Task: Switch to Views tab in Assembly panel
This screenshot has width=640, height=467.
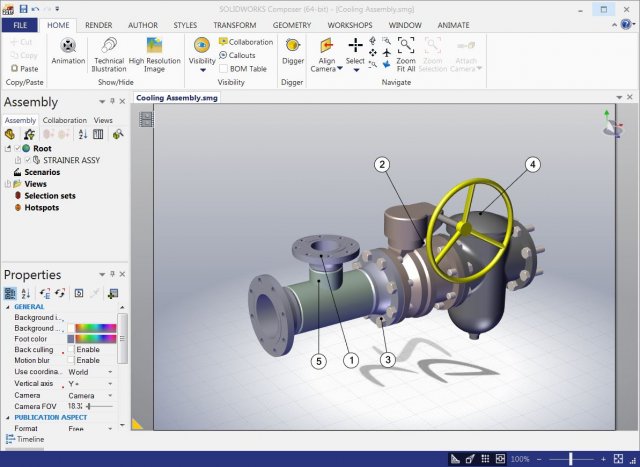Action: [x=103, y=120]
